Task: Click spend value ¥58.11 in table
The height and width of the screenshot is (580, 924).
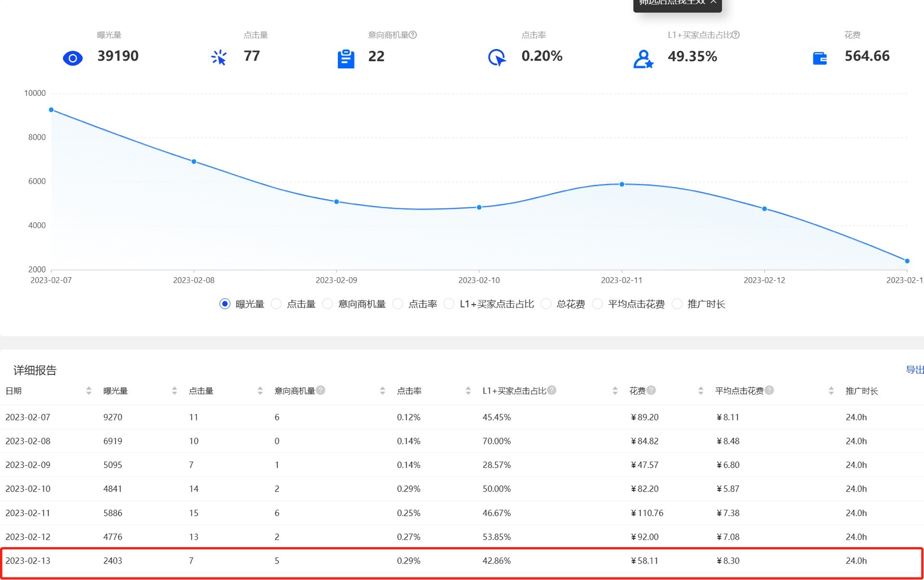Action: pos(644,561)
